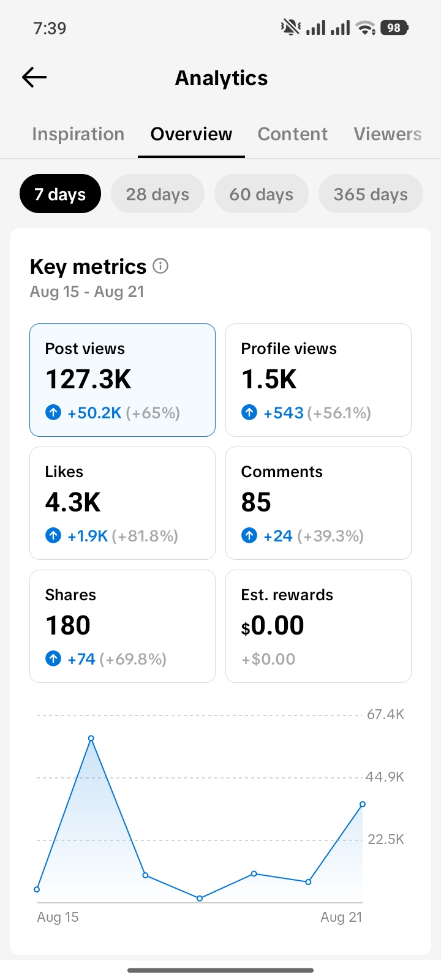Select the 365 days range filter
The image size is (441, 980).
click(x=371, y=194)
